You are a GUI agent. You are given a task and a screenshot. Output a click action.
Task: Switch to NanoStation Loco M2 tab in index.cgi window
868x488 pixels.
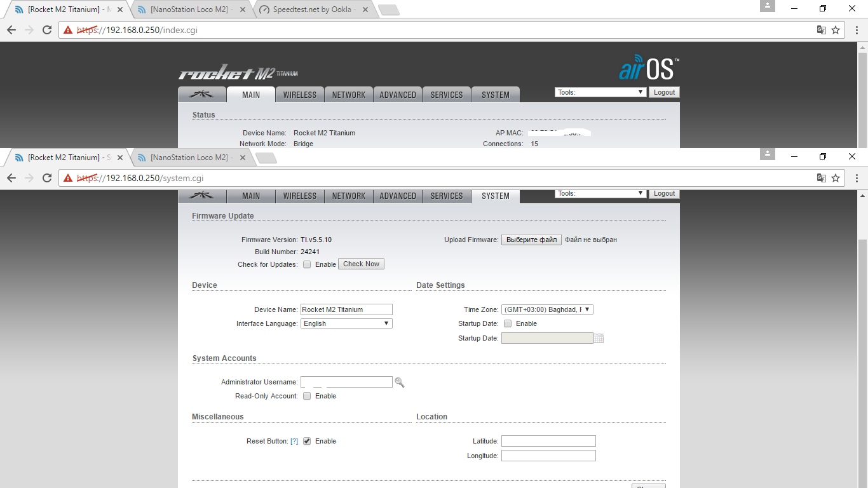[192, 10]
